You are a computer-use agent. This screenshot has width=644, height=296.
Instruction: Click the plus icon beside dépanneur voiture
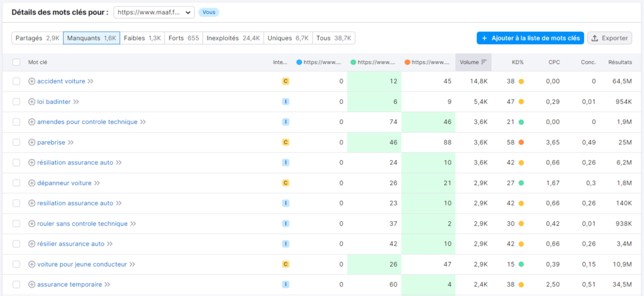(31, 183)
